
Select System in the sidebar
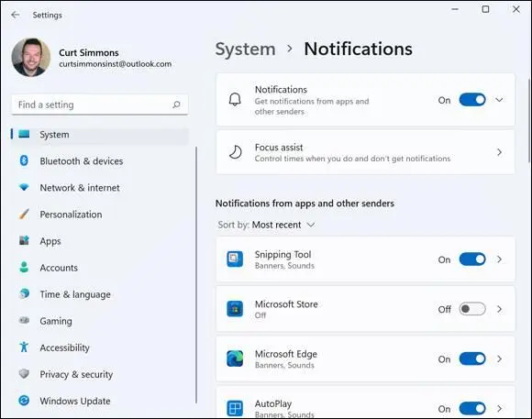point(99,135)
